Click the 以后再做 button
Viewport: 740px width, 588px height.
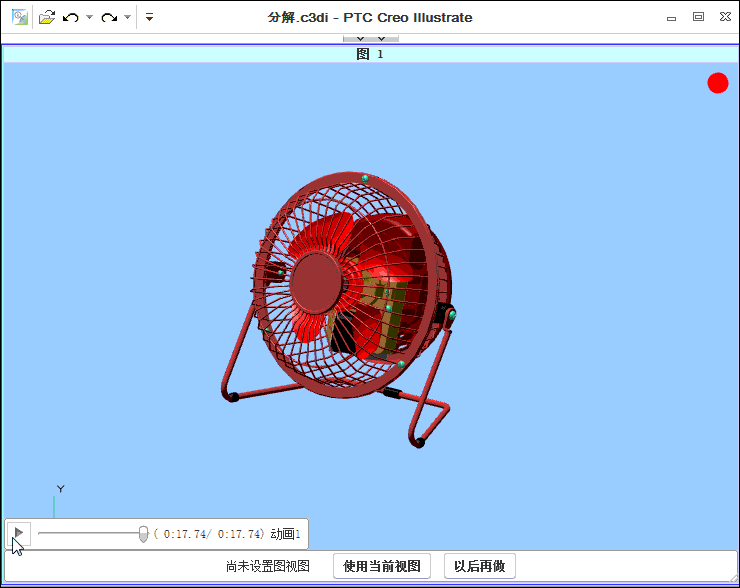(x=479, y=566)
